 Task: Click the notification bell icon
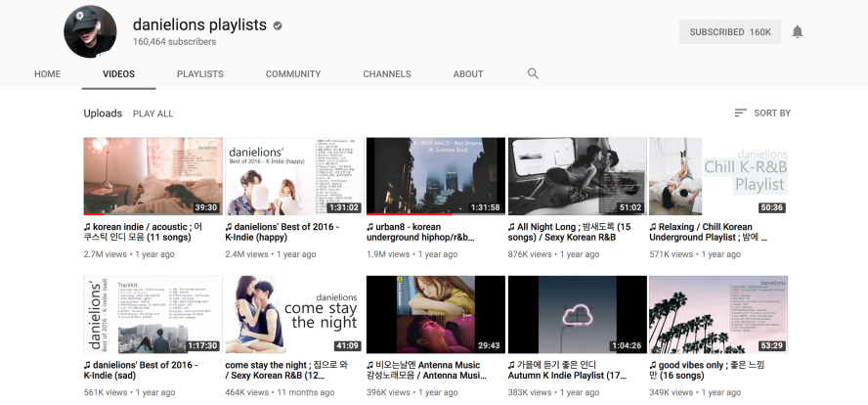[798, 32]
